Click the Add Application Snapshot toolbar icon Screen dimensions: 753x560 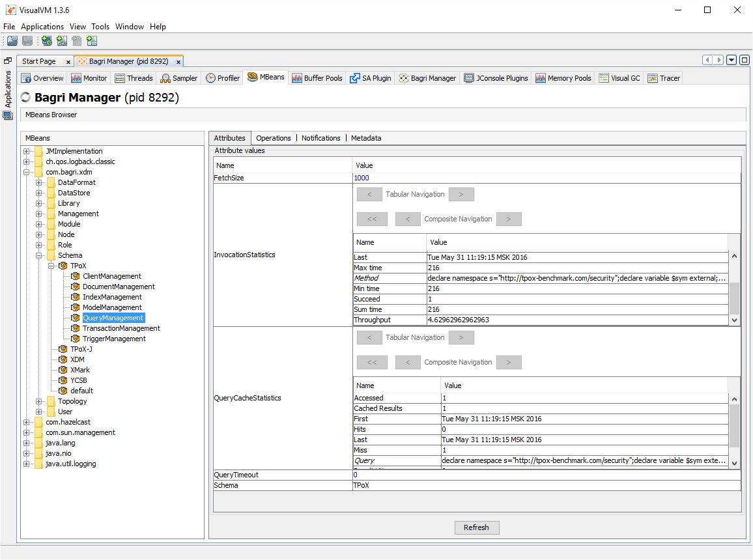click(x=92, y=41)
